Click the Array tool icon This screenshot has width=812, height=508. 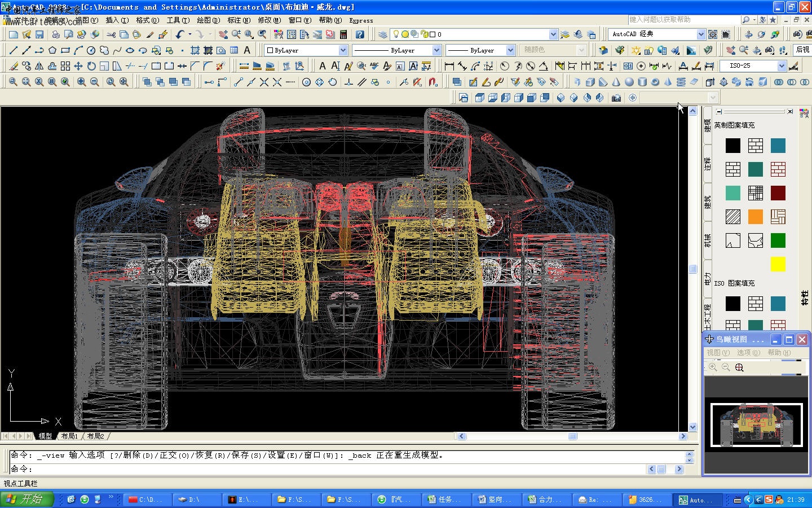[65, 66]
